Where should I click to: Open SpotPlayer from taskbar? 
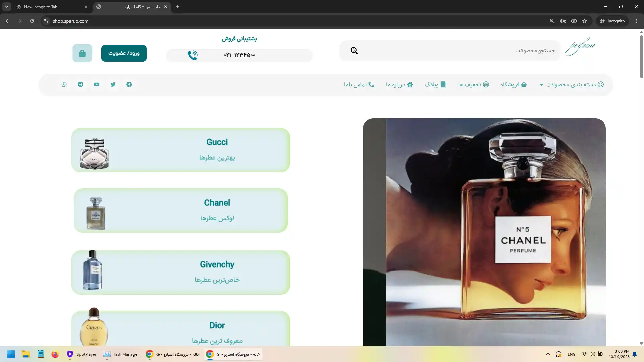[x=82, y=354]
